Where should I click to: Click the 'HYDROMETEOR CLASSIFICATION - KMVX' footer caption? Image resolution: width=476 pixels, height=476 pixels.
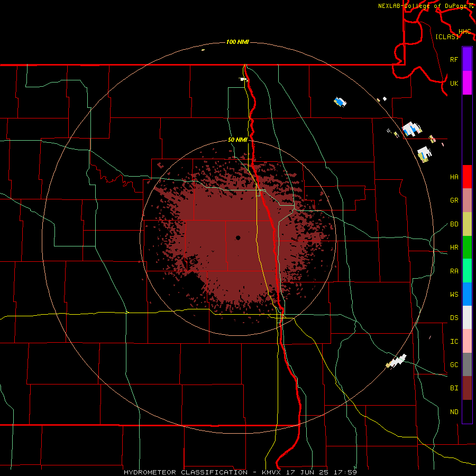coord(204,472)
